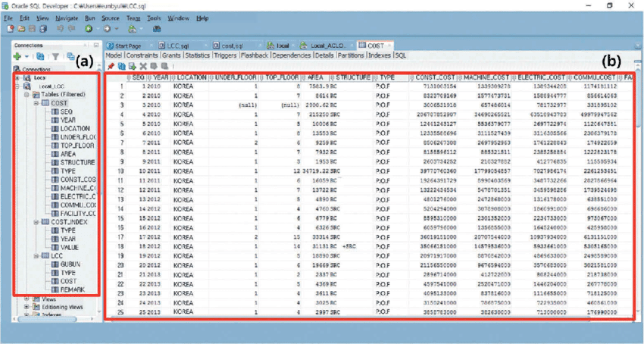Screen dimensions: 644x344
Task: Click the Insert Row icon
Action: pos(133,66)
